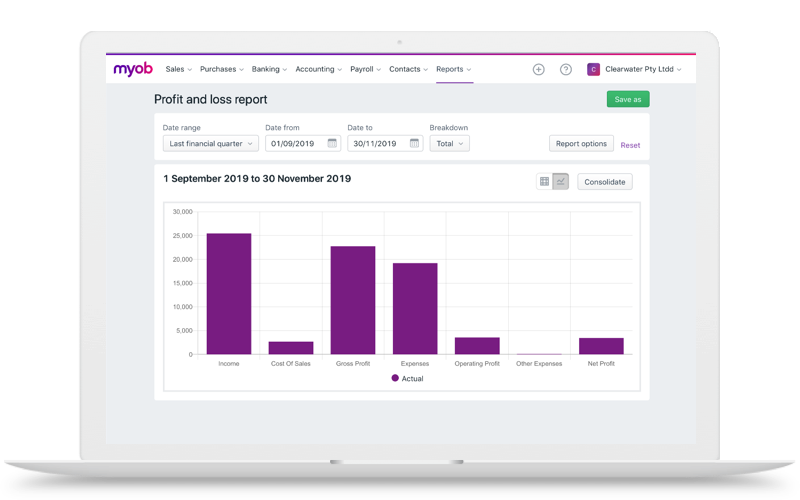
Task: Open Report options
Action: pos(581,143)
